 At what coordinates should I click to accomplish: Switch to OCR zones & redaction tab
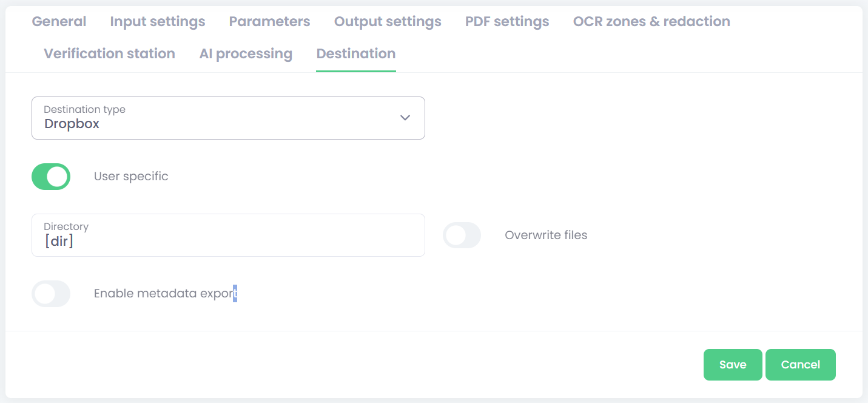651,22
